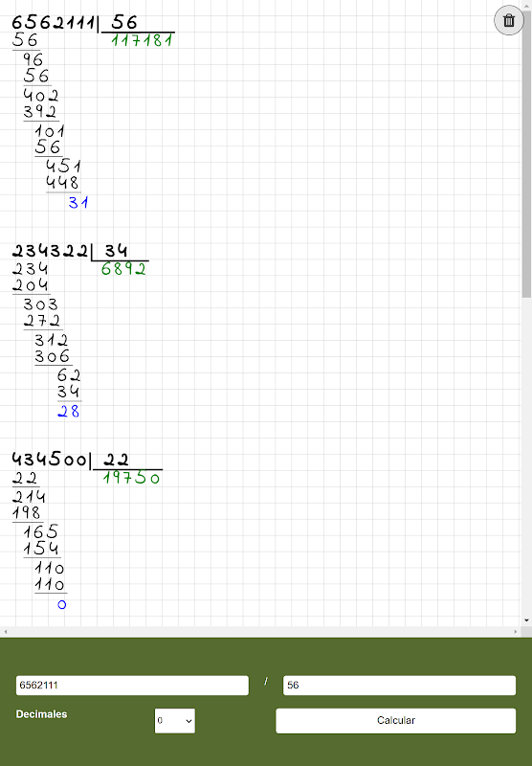The image size is (532, 766).
Task: Focus the dividend field containing 6562111
Action: 132,685
